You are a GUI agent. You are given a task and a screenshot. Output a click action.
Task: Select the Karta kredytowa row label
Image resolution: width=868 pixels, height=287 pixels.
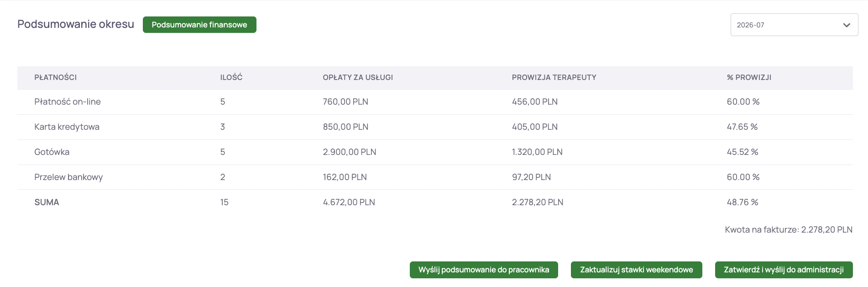coord(67,127)
